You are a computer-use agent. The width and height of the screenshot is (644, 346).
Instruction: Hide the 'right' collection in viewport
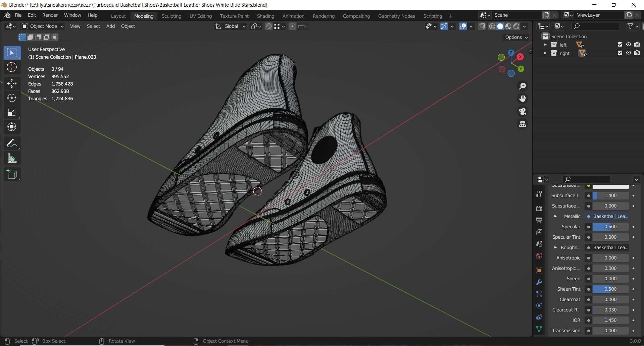coord(628,53)
